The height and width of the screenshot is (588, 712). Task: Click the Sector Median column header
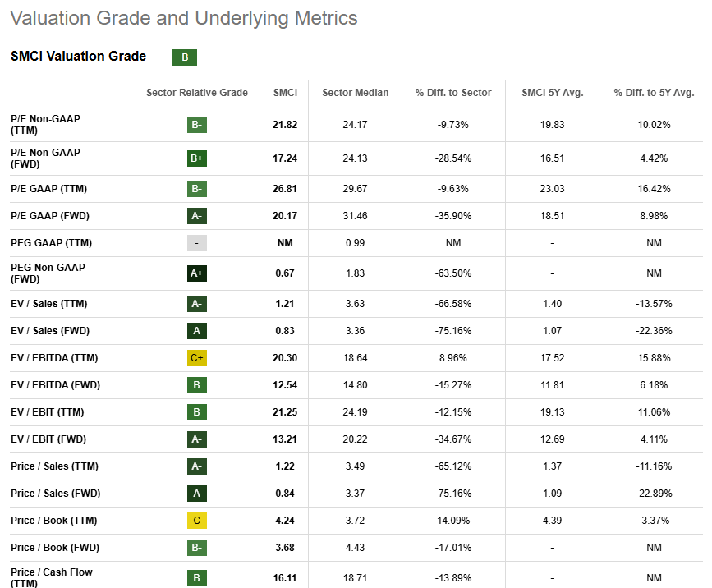click(356, 93)
